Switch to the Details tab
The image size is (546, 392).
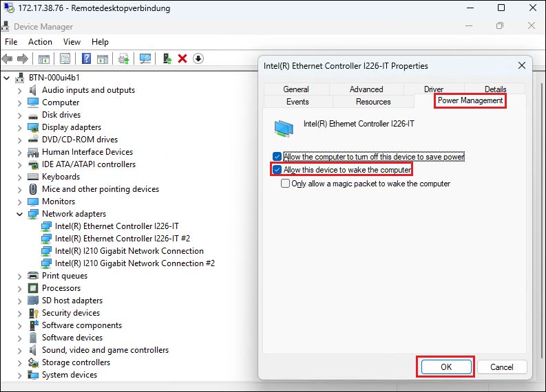[495, 89]
